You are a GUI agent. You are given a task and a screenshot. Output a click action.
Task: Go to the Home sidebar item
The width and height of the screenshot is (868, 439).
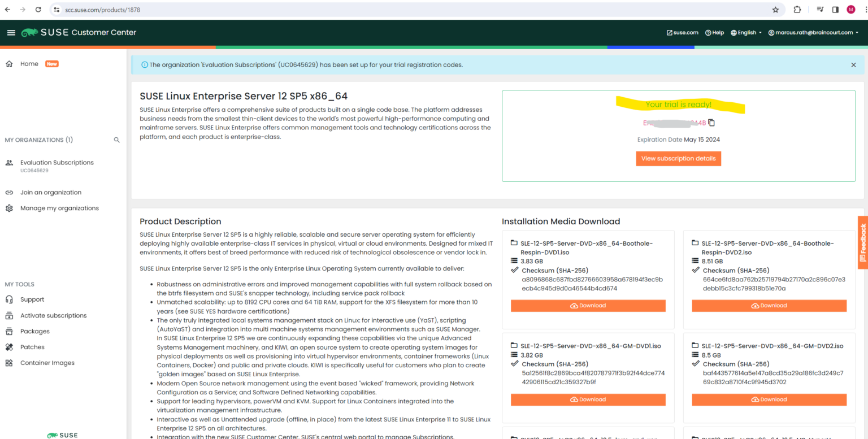[29, 64]
